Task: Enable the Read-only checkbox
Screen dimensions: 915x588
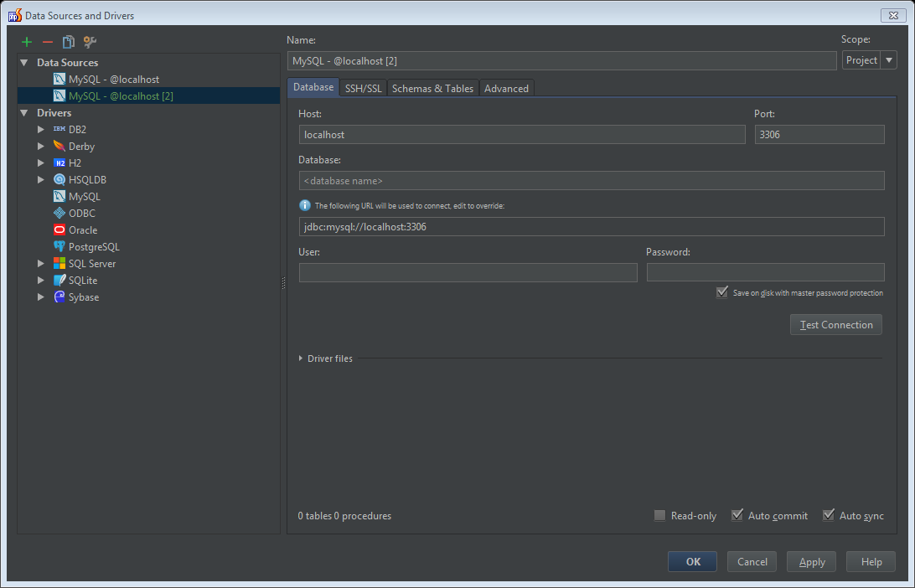Action: [660, 516]
